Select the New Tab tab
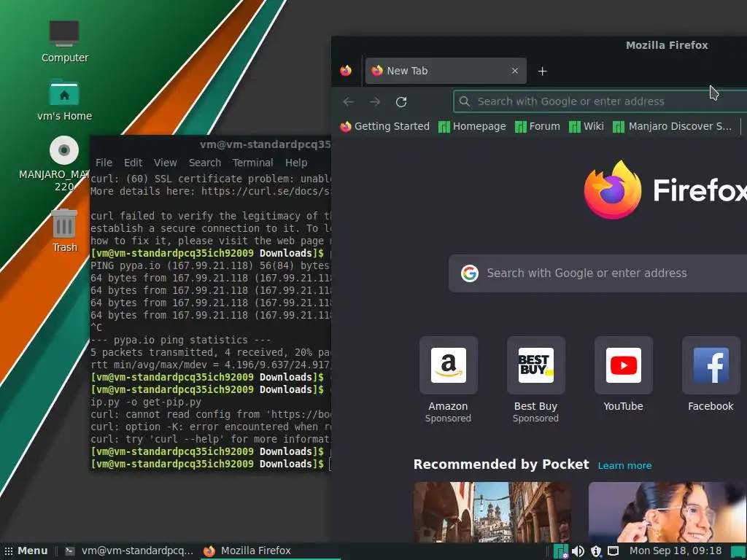Screen dimensions: 747x560 click(x=446, y=71)
